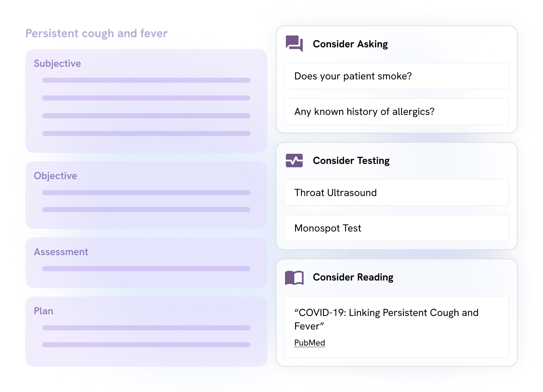This screenshot has height=392, width=543.
Task: Select 'Any known history of allergics?' suggestion
Action: 396,112
